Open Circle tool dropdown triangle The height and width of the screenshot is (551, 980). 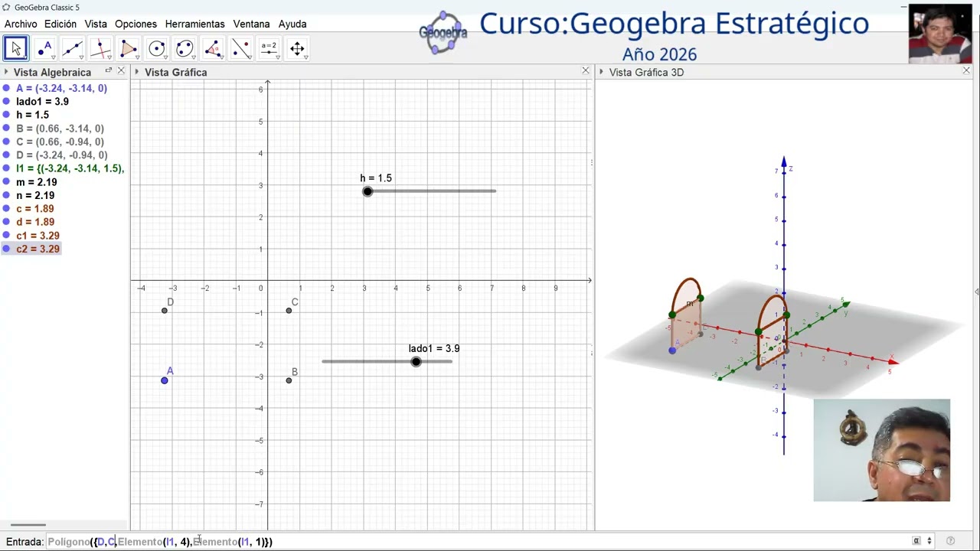click(166, 58)
